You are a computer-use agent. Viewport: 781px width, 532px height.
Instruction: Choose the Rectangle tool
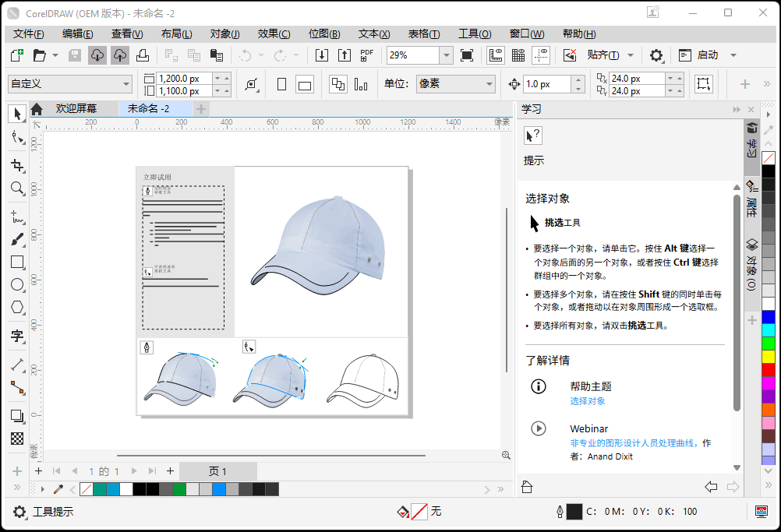pyautogui.click(x=17, y=262)
